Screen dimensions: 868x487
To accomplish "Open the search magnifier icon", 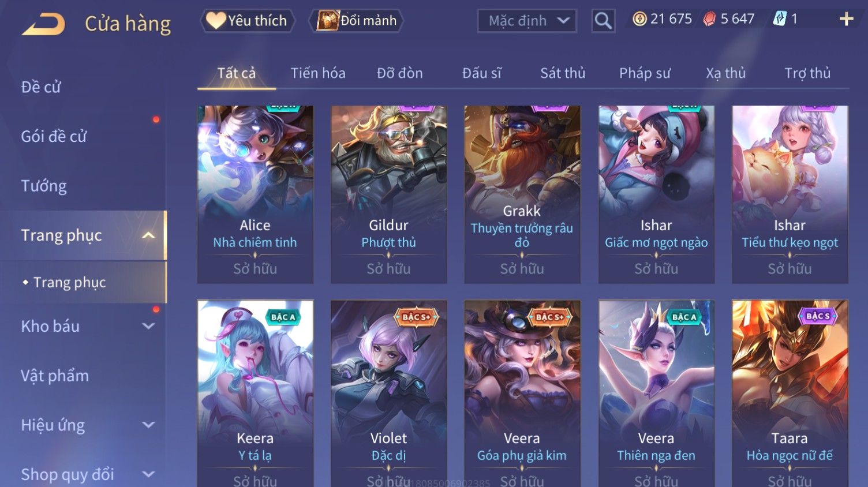I will point(603,21).
